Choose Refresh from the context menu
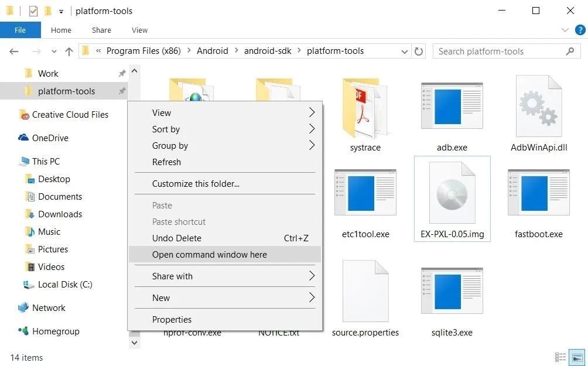The height and width of the screenshot is (366, 588). click(x=225, y=162)
